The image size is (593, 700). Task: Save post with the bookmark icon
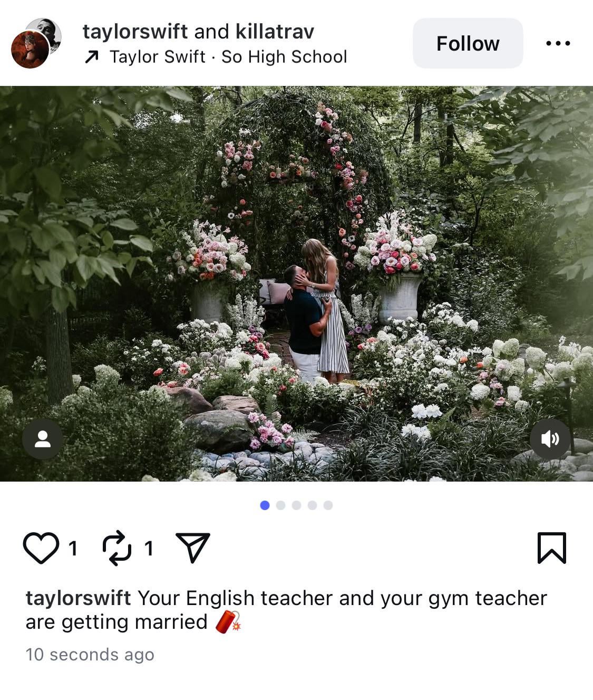click(551, 548)
